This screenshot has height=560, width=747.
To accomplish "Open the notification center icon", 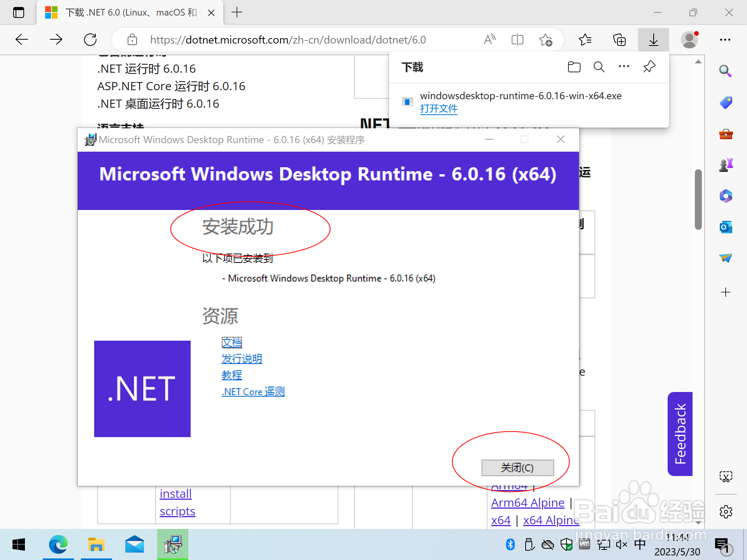I will click(723, 546).
